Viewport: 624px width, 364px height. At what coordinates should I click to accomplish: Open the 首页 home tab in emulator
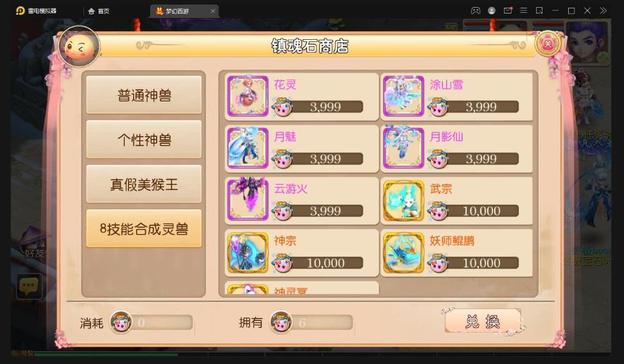[99, 11]
